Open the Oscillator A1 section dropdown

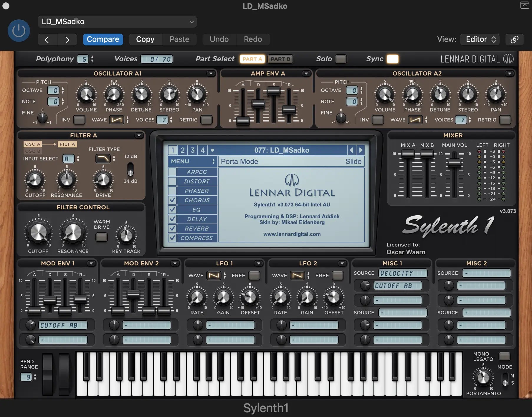(x=210, y=73)
